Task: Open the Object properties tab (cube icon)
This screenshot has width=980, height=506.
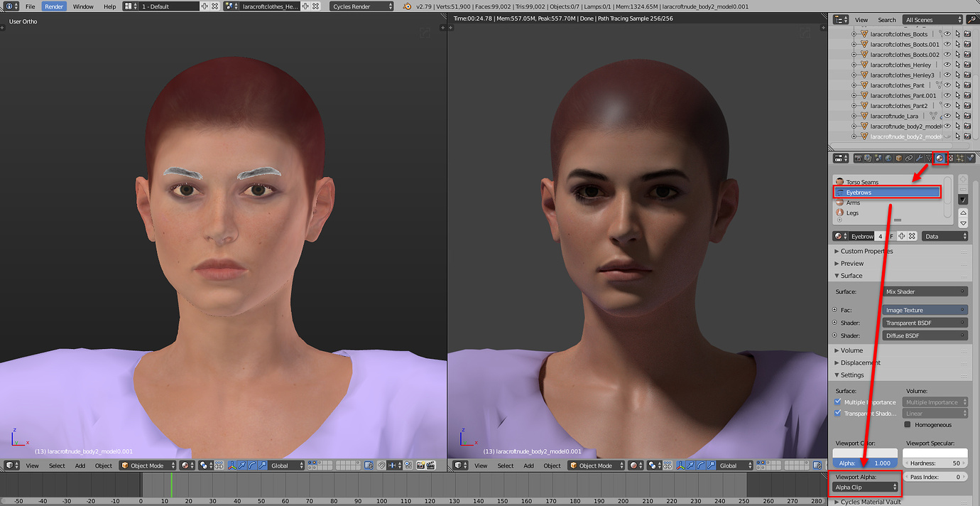Action: 899,158
